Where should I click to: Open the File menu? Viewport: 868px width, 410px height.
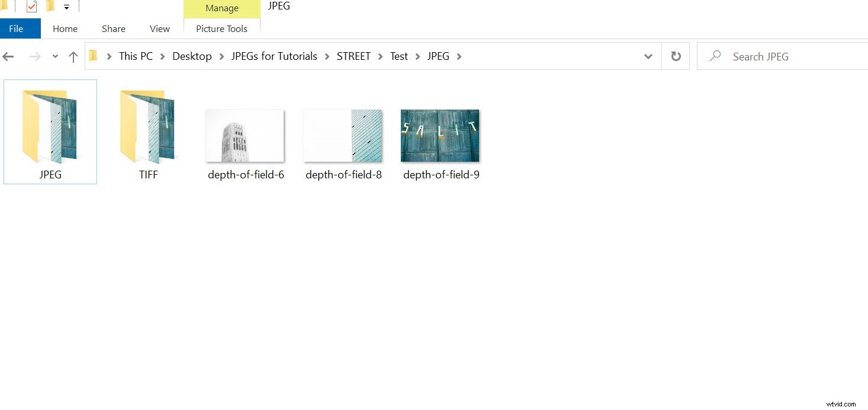[14, 28]
